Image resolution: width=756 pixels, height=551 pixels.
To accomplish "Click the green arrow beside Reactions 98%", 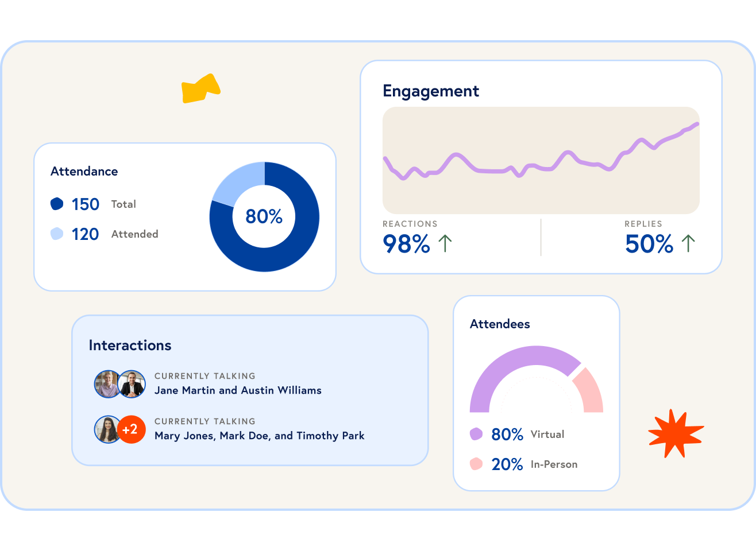I will [x=445, y=243].
